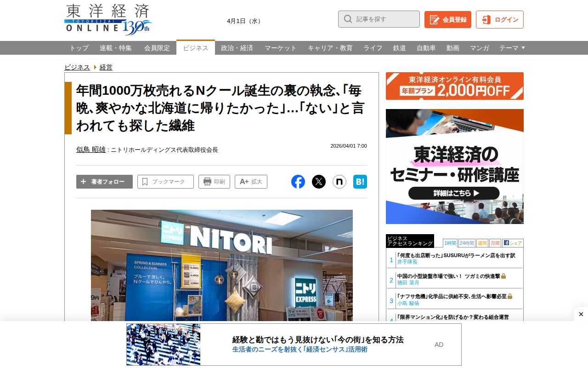Open author 似鳥 昭雄 profile link
Viewport: 588px width, 368px height.
[x=91, y=149]
